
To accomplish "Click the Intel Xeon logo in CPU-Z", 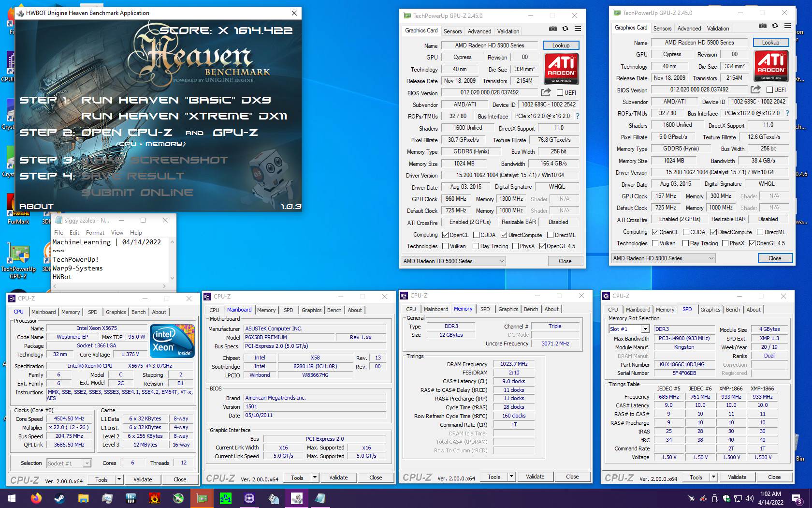I will tap(173, 341).
